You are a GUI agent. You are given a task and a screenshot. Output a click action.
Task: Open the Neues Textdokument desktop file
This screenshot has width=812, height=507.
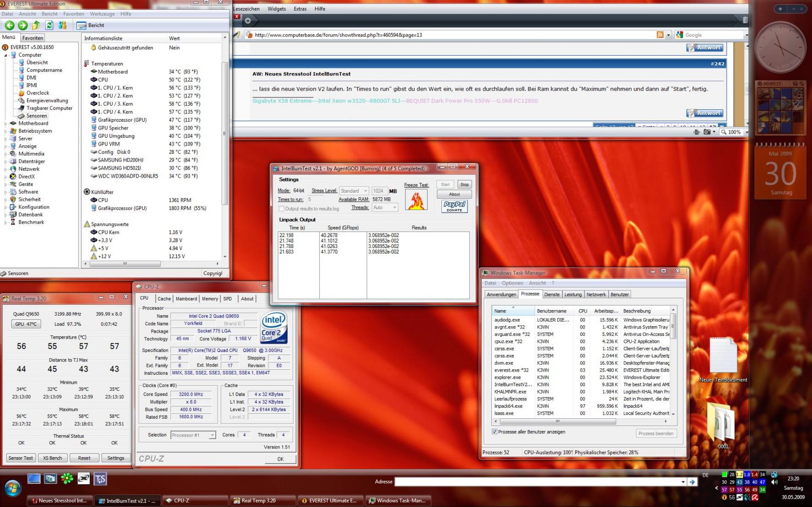click(x=723, y=360)
